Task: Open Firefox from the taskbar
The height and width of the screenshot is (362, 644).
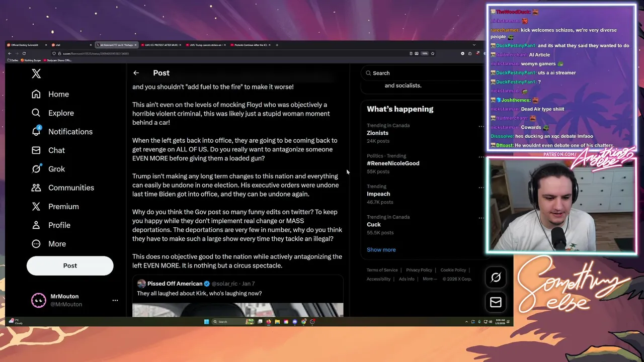Action: pos(269,322)
